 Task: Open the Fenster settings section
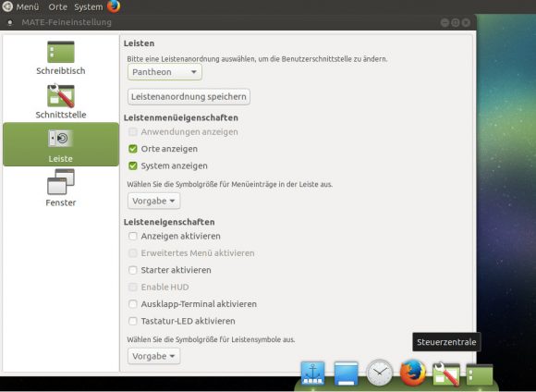(x=60, y=188)
